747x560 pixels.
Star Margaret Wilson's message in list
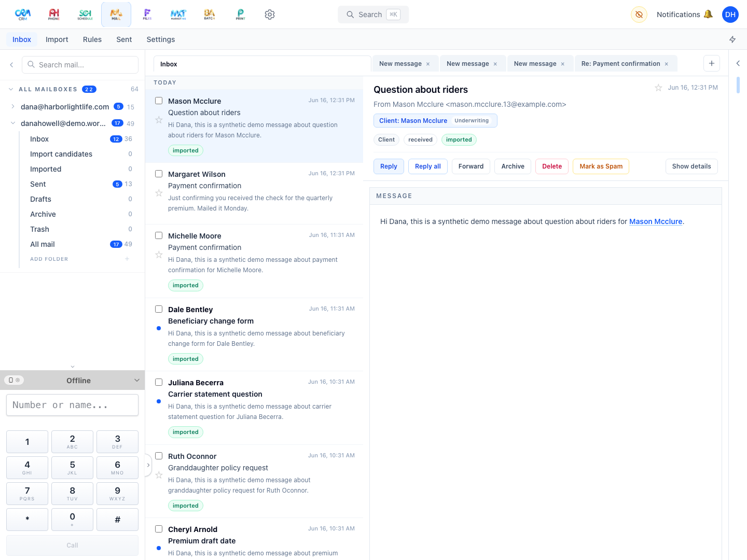(x=159, y=193)
